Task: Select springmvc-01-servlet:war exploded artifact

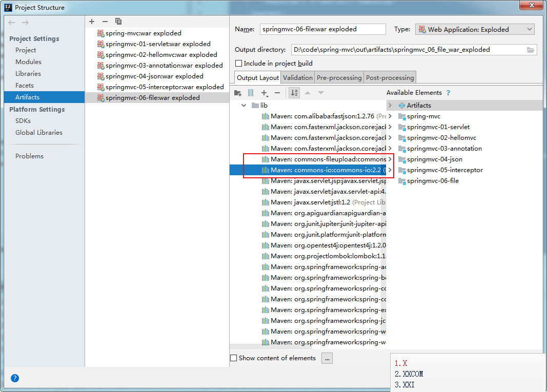Action: pos(157,44)
